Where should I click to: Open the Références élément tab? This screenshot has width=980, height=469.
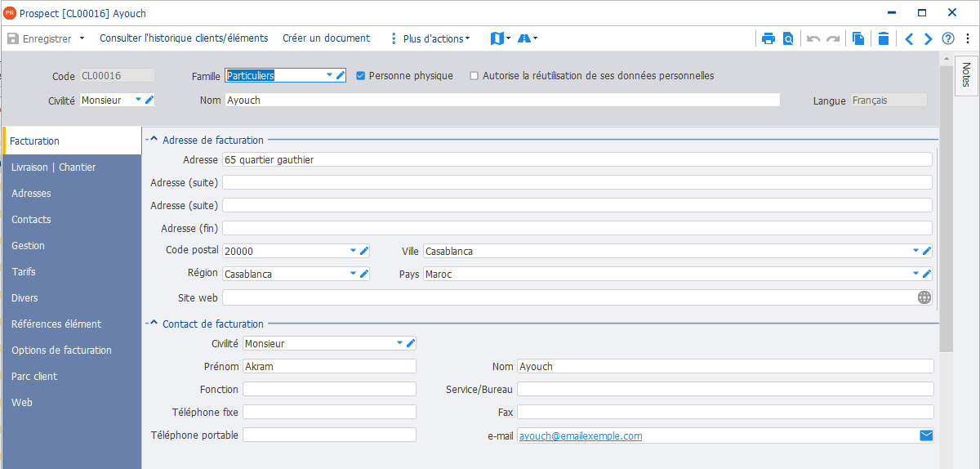tap(72, 324)
